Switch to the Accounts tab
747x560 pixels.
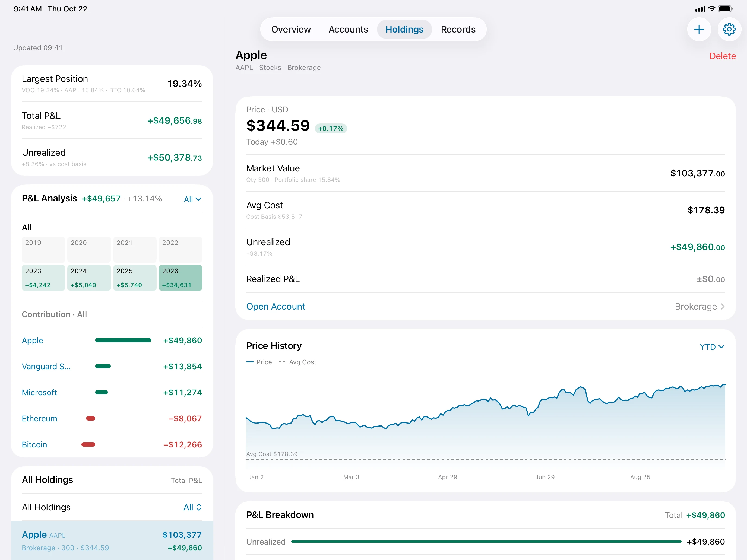348,30
